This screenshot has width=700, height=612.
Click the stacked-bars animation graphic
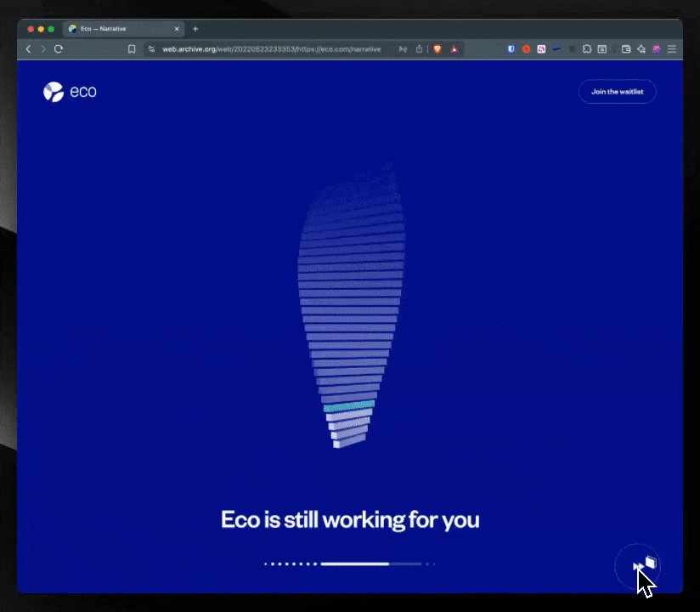[x=352, y=306]
